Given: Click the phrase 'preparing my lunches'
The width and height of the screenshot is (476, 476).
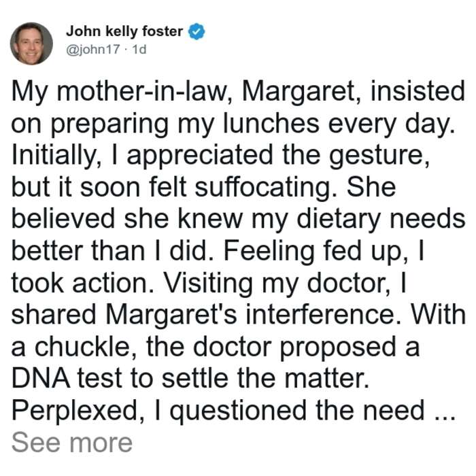Looking at the screenshot, I should (x=185, y=124).
